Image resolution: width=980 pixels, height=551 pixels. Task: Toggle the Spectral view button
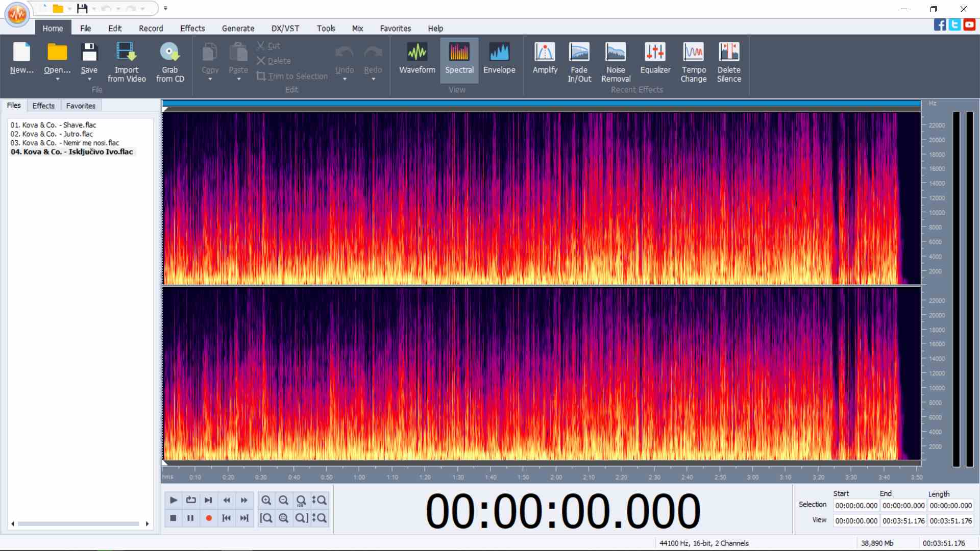pyautogui.click(x=459, y=59)
